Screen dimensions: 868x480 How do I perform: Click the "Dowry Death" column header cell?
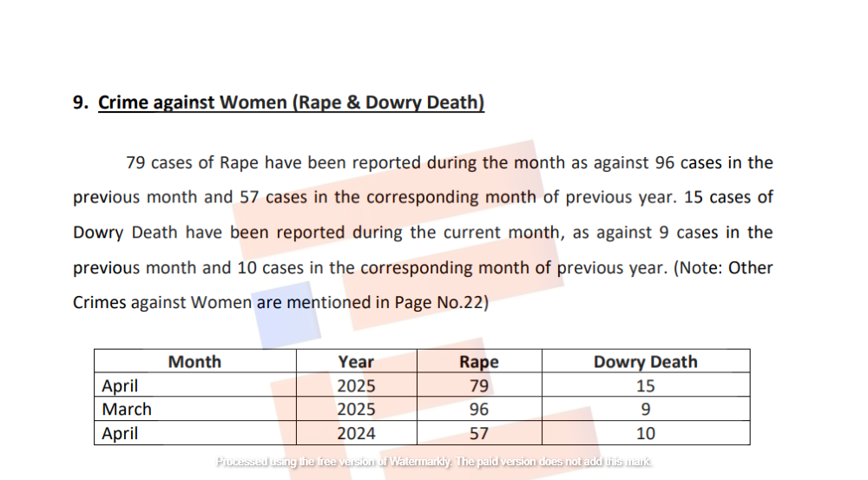click(645, 362)
